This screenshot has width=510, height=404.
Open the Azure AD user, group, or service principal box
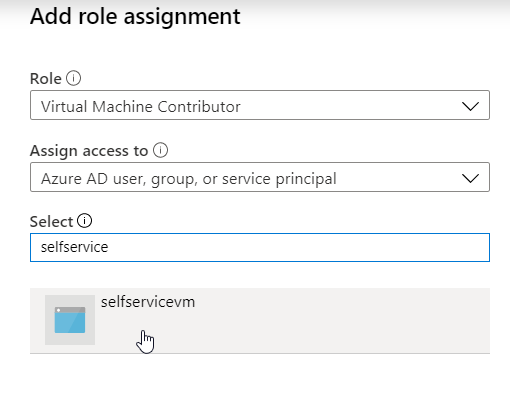(260, 177)
